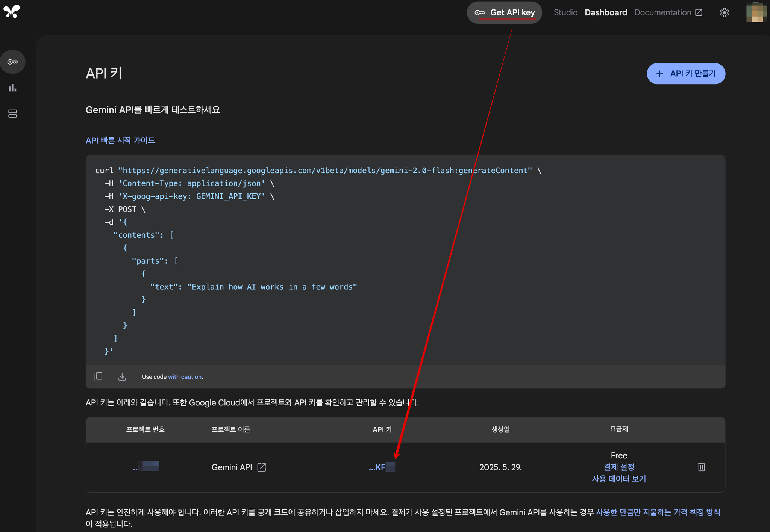Click the 'X-goog-api-key: GEMINI_API_KEY' code line
Viewport: 770px width, 532px height.
click(x=189, y=196)
